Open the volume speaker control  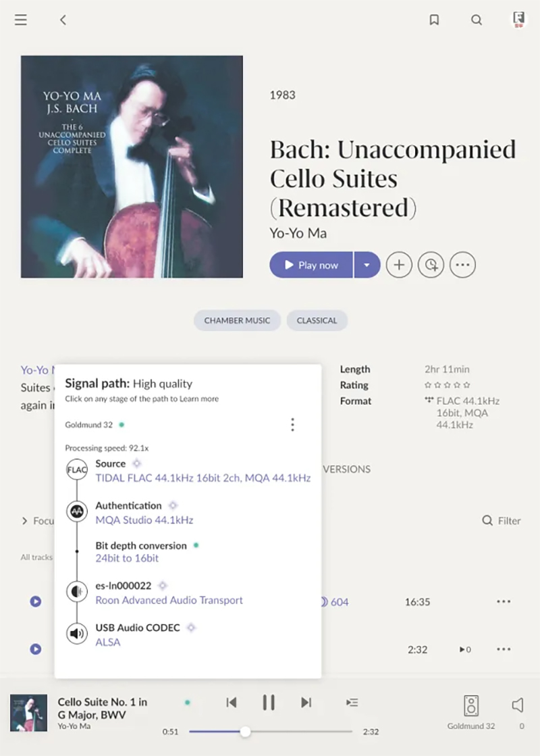click(518, 705)
